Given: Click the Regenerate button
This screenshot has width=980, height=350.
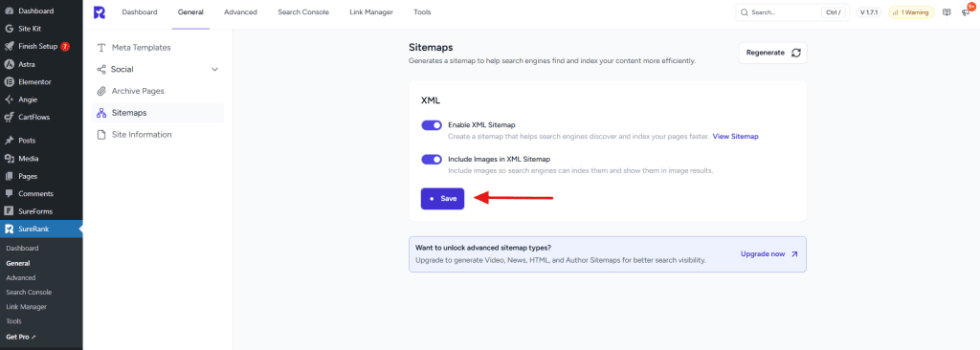Looking at the screenshot, I should 773,54.
